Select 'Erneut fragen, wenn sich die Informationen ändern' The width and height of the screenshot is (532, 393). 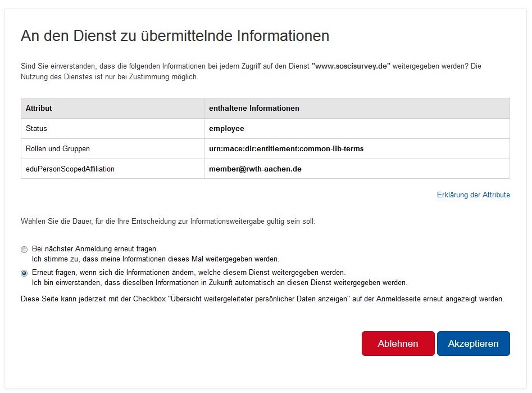[24, 273]
